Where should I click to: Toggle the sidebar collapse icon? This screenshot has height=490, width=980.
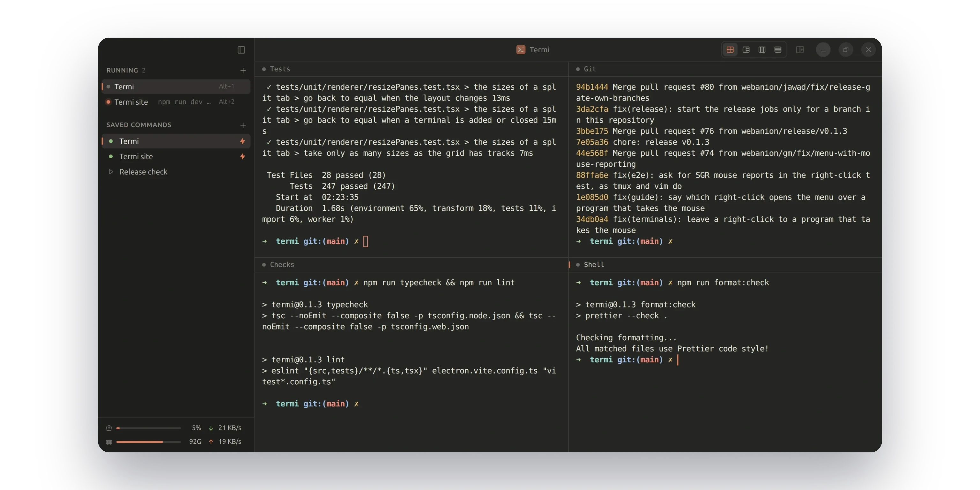[x=241, y=50]
